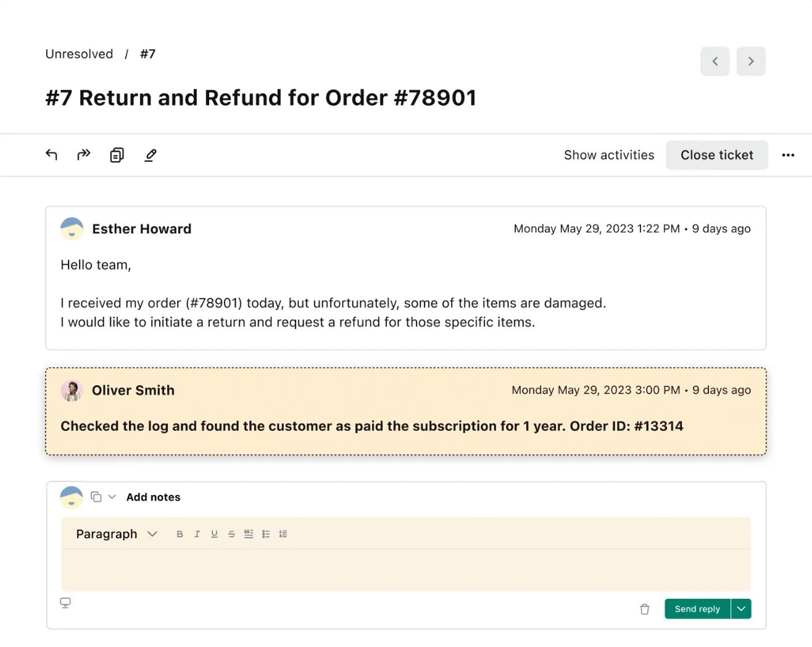This screenshot has height=647, width=812.
Task: Click the monitor icon below the editor
Action: click(65, 603)
